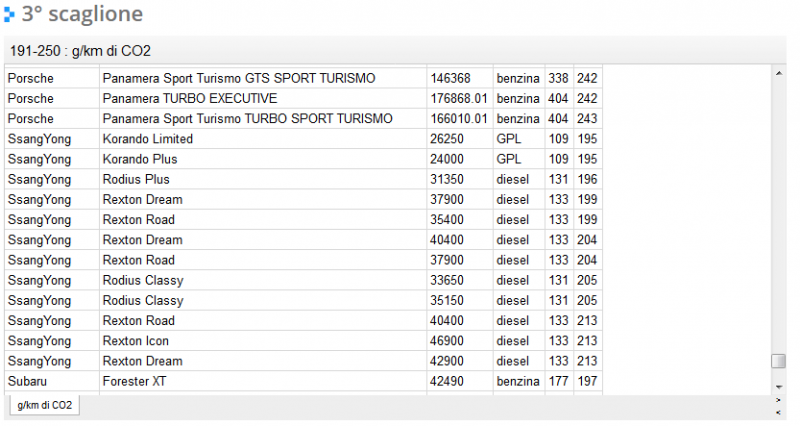Select the 'Forester XT' cell
This screenshot has width=800, height=426.
point(263,382)
